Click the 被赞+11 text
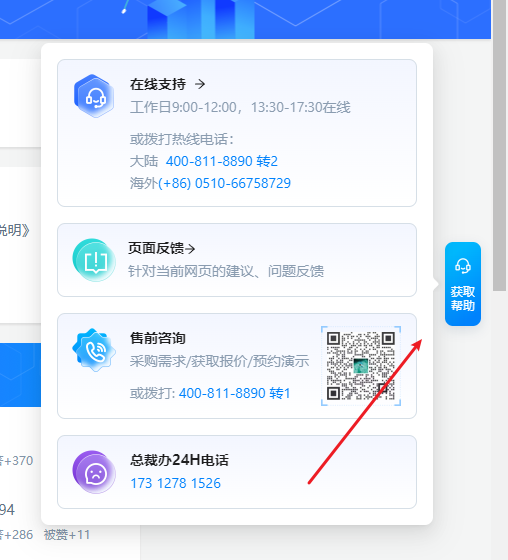 click(x=67, y=535)
